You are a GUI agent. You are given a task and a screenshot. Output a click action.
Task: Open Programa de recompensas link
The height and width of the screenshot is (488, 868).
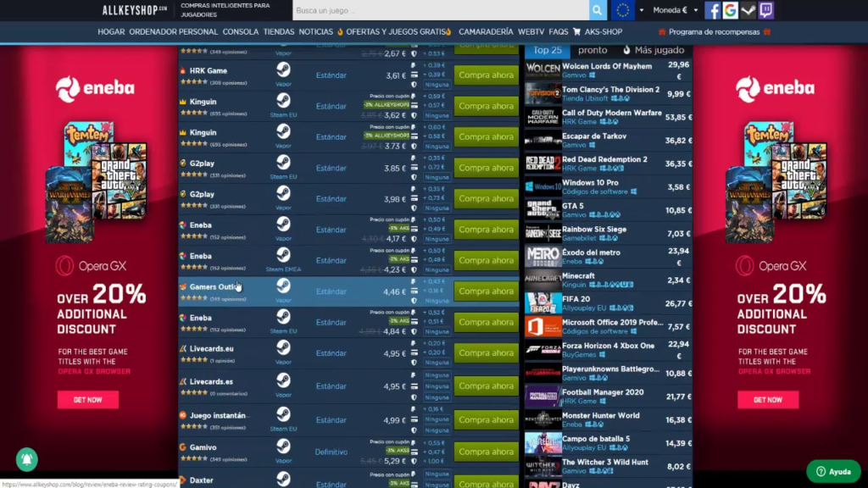[x=714, y=32]
